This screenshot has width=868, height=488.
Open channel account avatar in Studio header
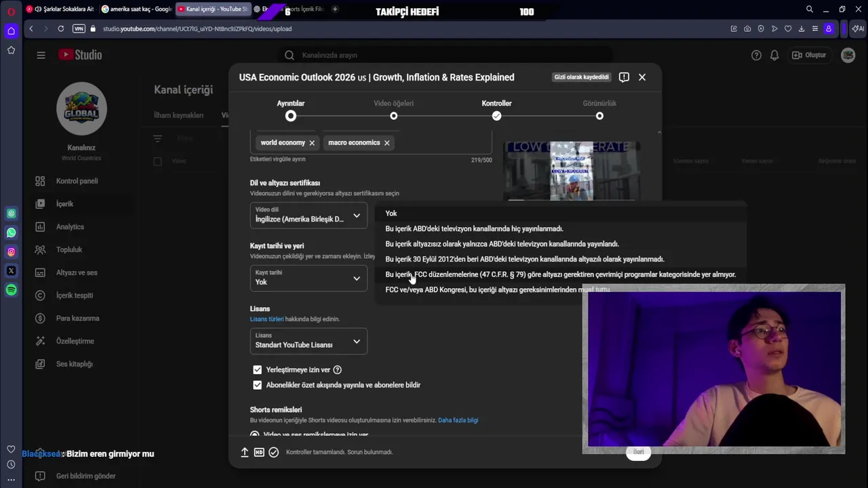pyautogui.click(x=848, y=55)
